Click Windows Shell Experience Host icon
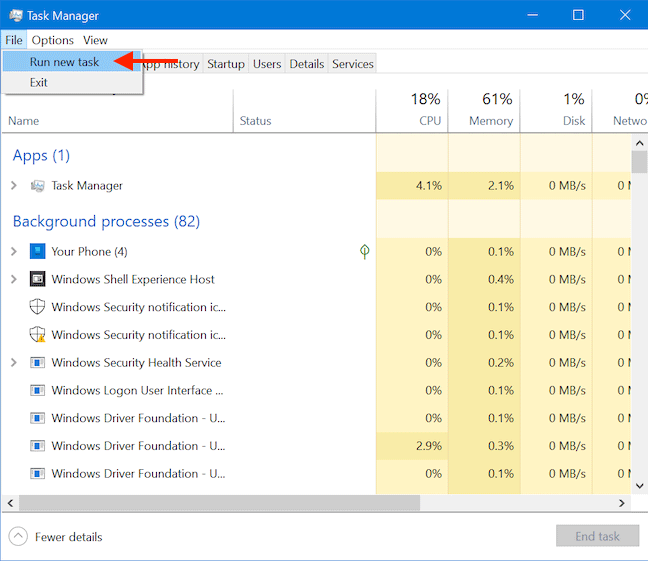 pyautogui.click(x=37, y=279)
